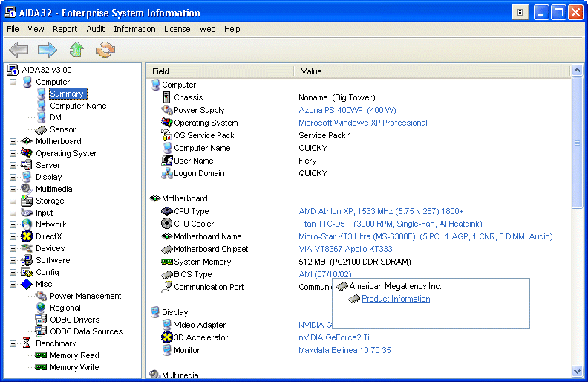This screenshot has height=382, width=588.
Task: Click the Power Management tree icon
Action: pos(41,296)
